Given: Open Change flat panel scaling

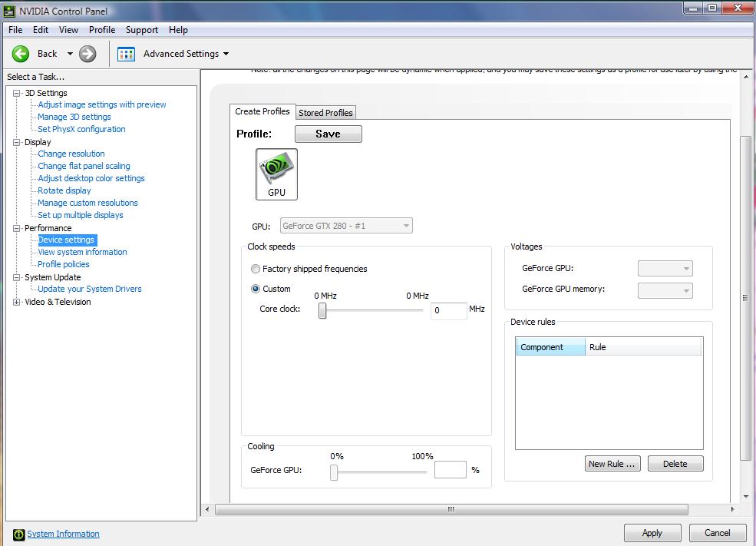Looking at the screenshot, I should [x=84, y=166].
